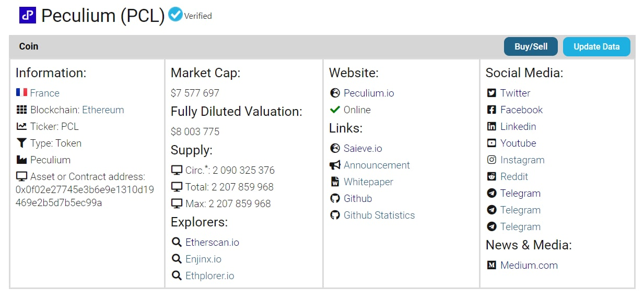The image size is (644, 300).
Task: Click the Linkedin icon
Action: (491, 126)
